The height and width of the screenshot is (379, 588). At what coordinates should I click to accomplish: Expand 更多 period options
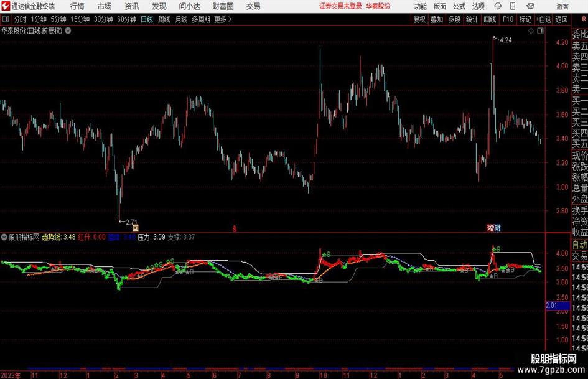pos(223,19)
